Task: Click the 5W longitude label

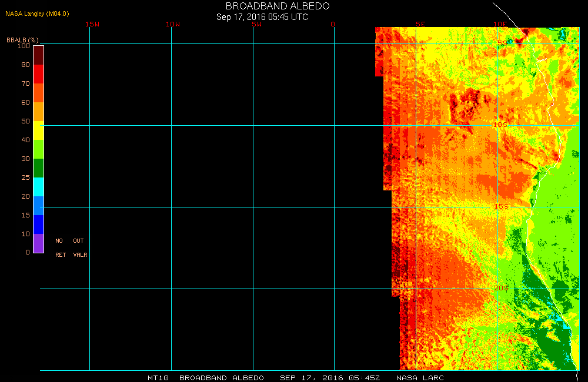Action: point(256,24)
